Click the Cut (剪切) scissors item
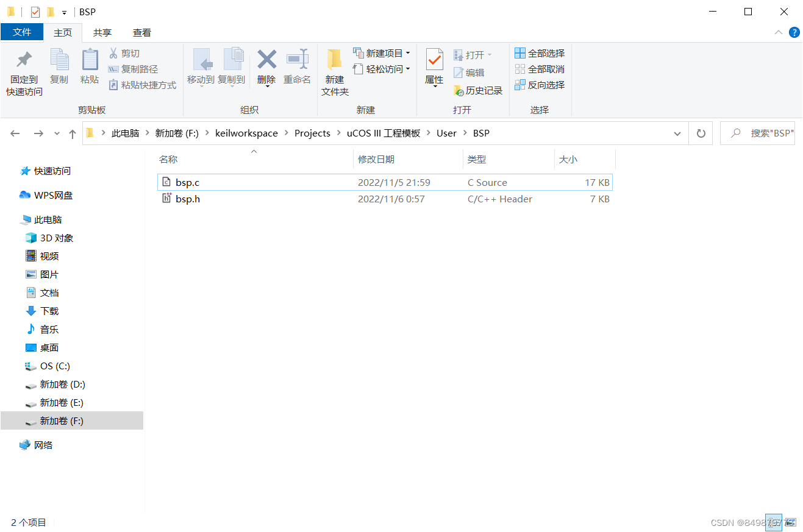Screen dimensions: 803x532 tap(124, 54)
